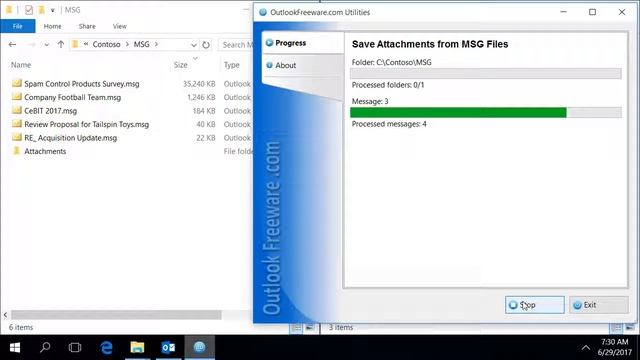
Task: Select the Attachments folder icon
Action: (x=17, y=151)
